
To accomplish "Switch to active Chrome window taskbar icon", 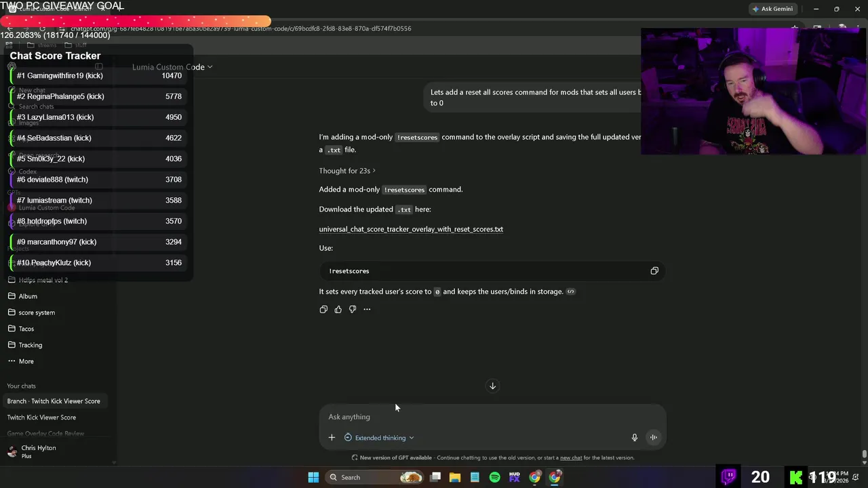I will tap(555, 477).
